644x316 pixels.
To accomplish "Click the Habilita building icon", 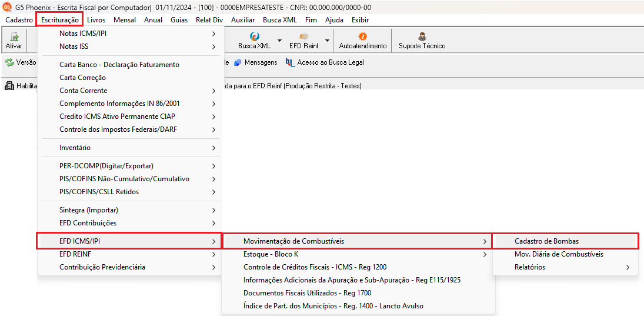I will pyautogui.click(x=9, y=86).
